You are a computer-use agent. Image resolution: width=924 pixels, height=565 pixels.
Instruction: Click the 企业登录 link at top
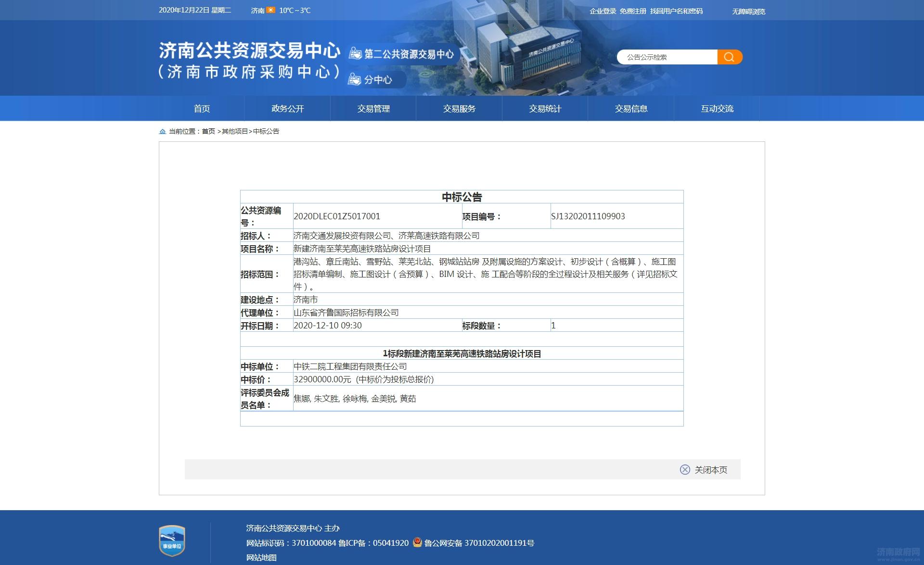coord(603,11)
